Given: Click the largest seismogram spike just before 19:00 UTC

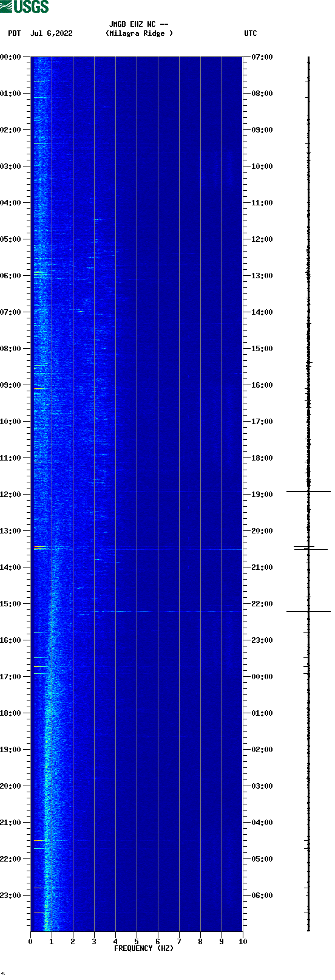Looking at the screenshot, I should pos(308,491).
